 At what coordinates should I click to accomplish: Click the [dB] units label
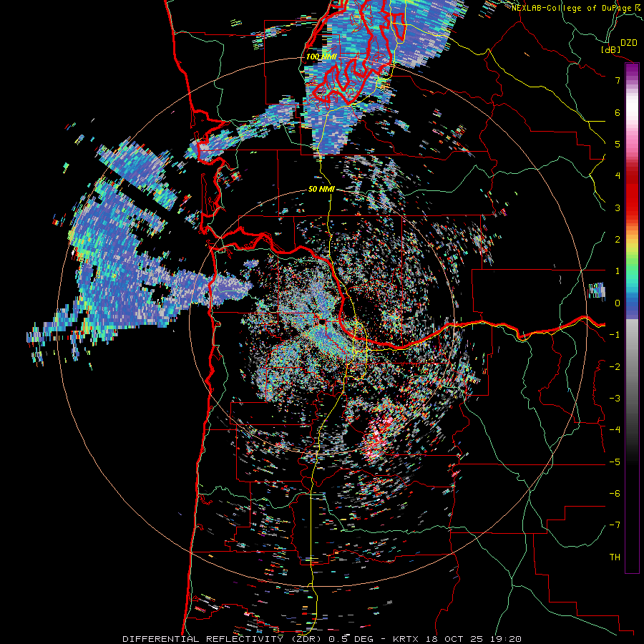click(611, 49)
